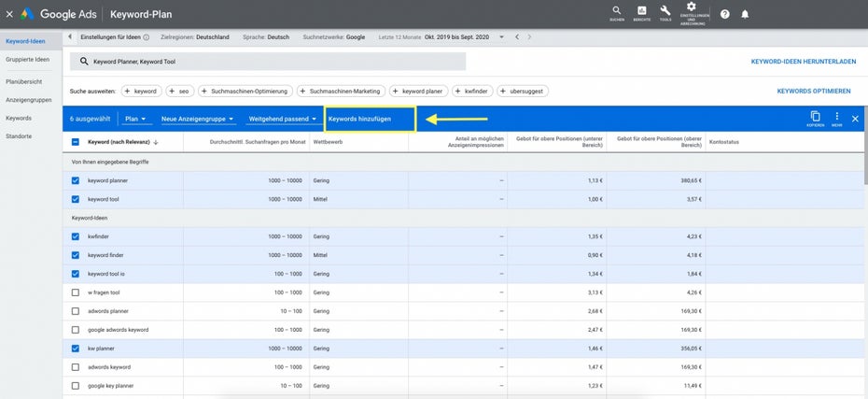
Task: Add 'keyword' suggestion chip
Action: click(141, 91)
